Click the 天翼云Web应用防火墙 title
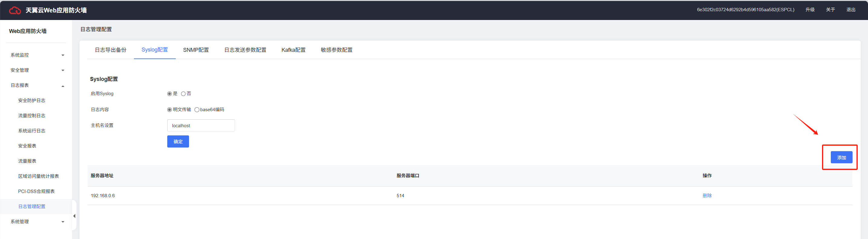Viewport: 868px width, 239px height. click(x=56, y=11)
